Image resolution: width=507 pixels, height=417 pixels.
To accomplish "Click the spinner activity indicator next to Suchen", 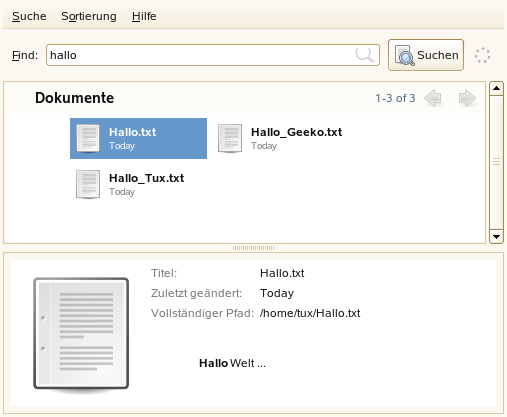I will (x=482, y=55).
